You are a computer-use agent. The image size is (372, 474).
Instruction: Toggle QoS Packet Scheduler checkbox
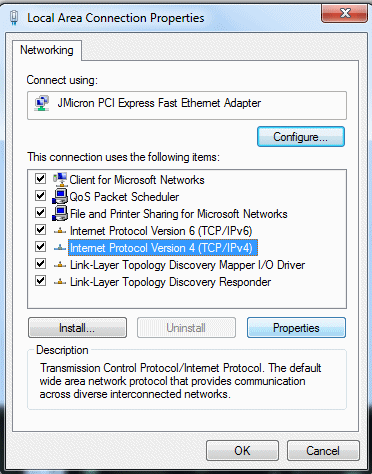(x=40, y=196)
